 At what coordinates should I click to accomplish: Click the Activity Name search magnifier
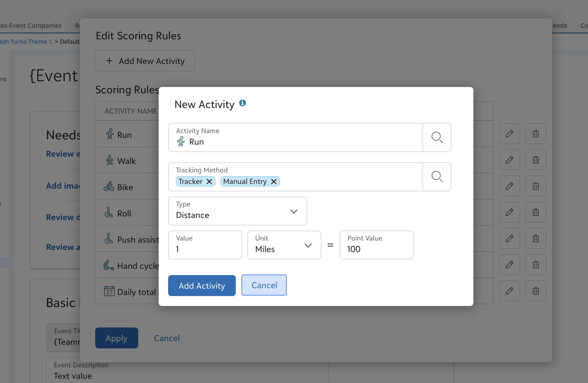pyautogui.click(x=437, y=138)
